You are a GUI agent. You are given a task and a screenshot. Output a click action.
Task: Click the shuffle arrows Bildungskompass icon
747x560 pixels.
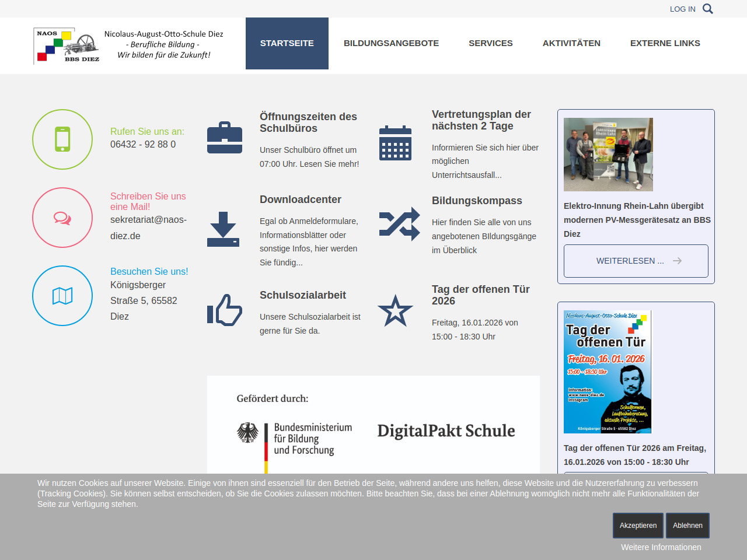click(x=399, y=224)
